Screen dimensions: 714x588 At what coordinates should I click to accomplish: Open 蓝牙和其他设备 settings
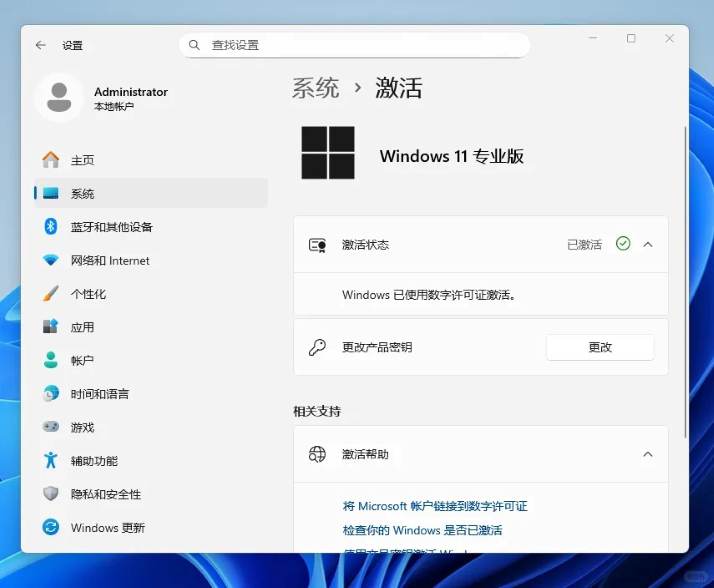click(151, 226)
